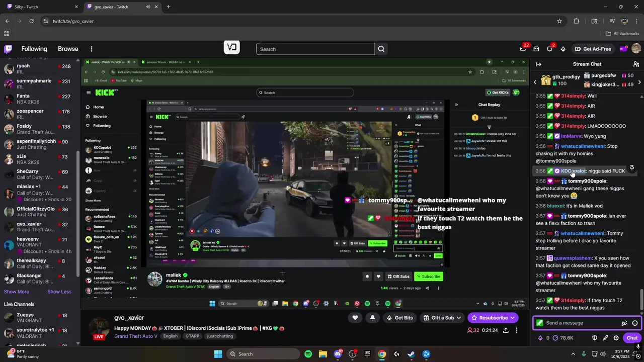The height and width of the screenshot is (362, 644).
Task: Click the GTARP tag
Action: [x=192, y=336]
